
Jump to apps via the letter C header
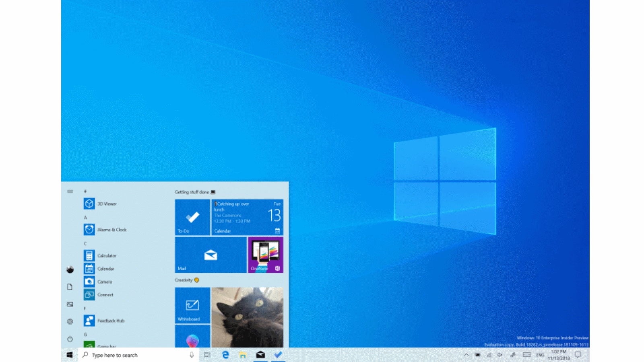point(85,243)
